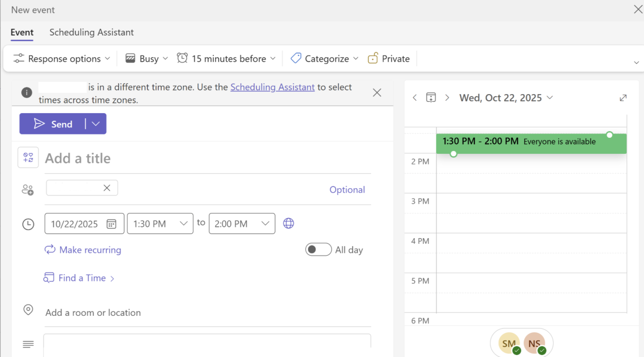Click the location pin icon

pyautogui.click(x=28, y=310)
